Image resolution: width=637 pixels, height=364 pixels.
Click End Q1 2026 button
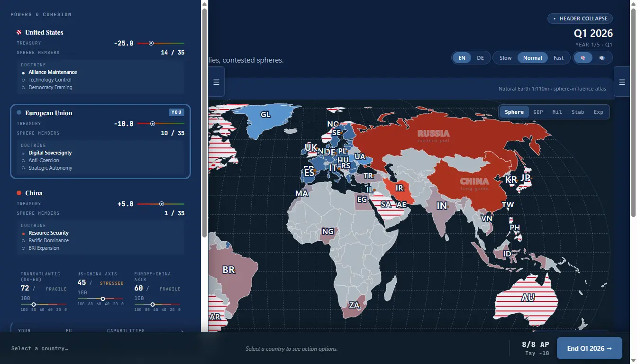[589, 348]
